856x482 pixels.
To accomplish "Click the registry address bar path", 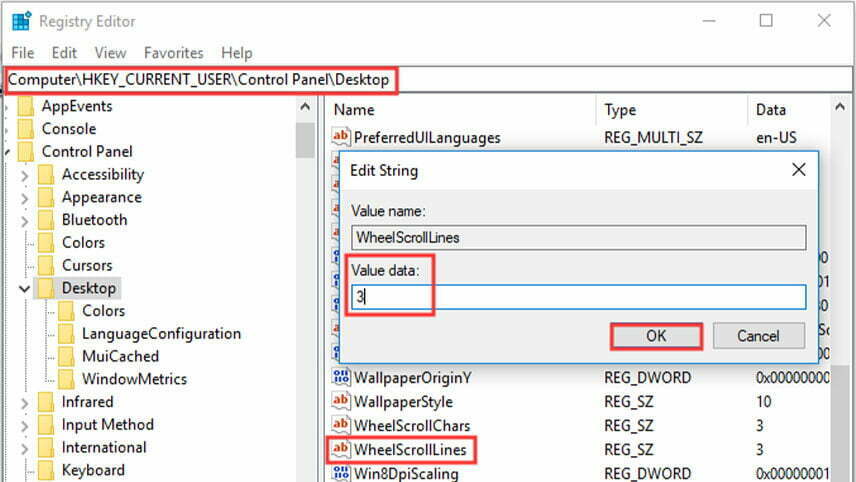I will click(199, 80).
